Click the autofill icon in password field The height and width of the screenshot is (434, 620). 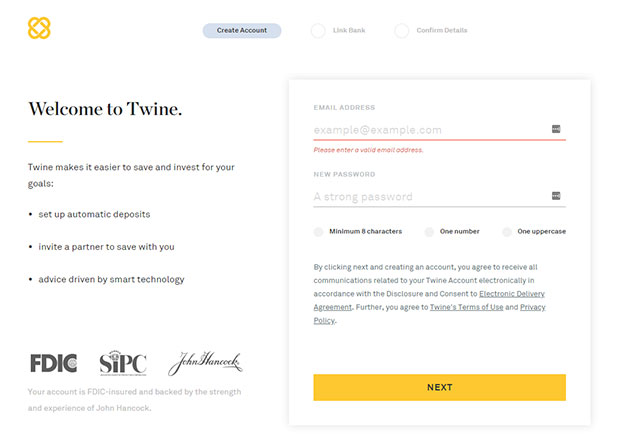[556, 196]
